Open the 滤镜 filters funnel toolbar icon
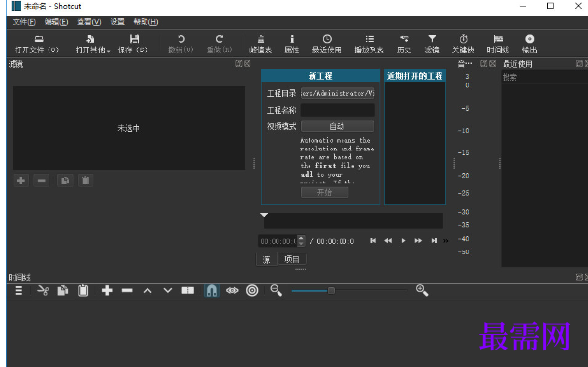This screenshot has width=588, height=367. pos(432,44)
